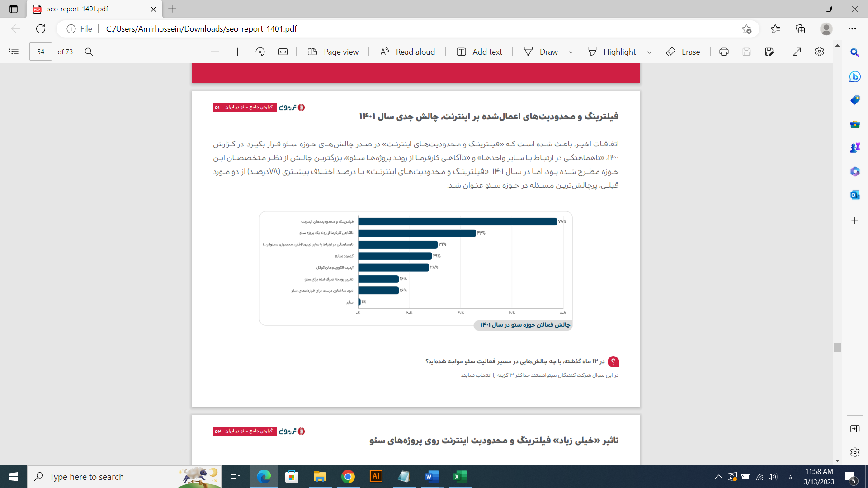The image size is (868, 488).
Task: Print the seo-report-1401 document
Action: [724, 52]
